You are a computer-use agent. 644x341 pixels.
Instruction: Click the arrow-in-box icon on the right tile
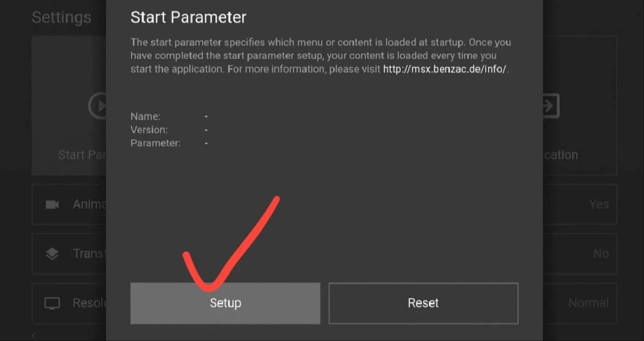coord(551,105)
